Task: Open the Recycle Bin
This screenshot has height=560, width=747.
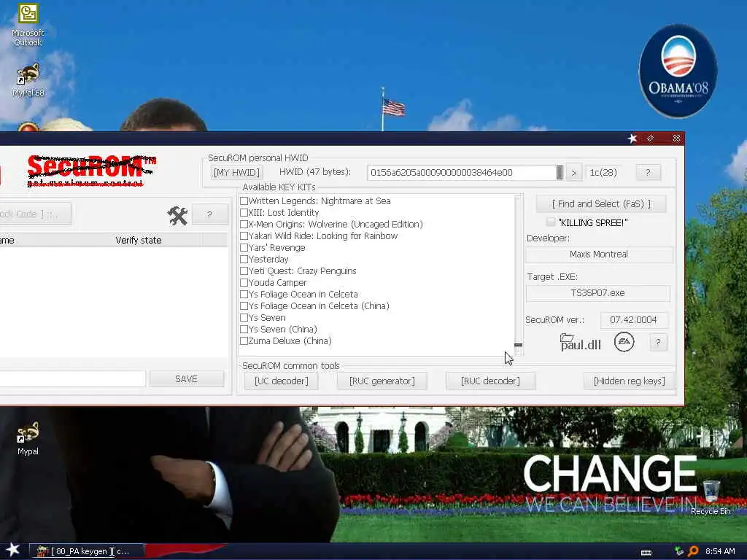Action: pyautogui.click(x=711, y=497)
